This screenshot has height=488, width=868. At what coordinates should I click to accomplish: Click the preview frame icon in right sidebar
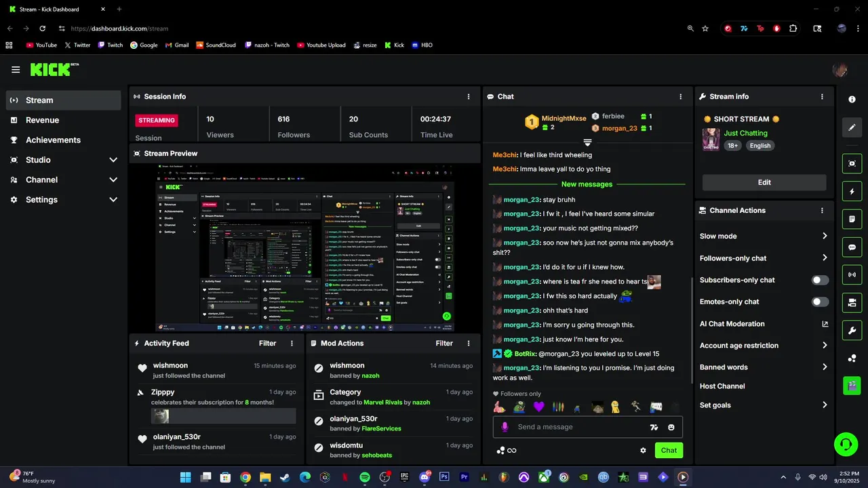[852, 163]
